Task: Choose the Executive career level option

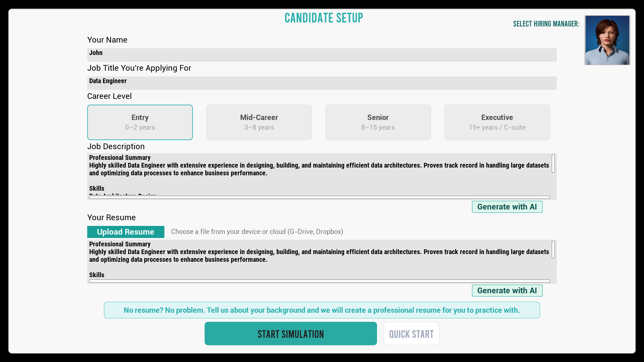Action: (497, 122)
